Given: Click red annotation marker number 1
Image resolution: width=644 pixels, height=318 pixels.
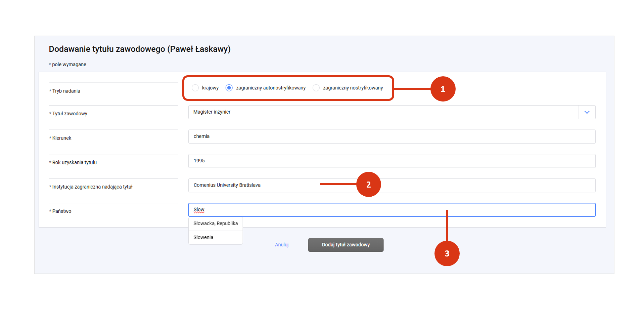Looking at the screenshot, I should point(443,89).
